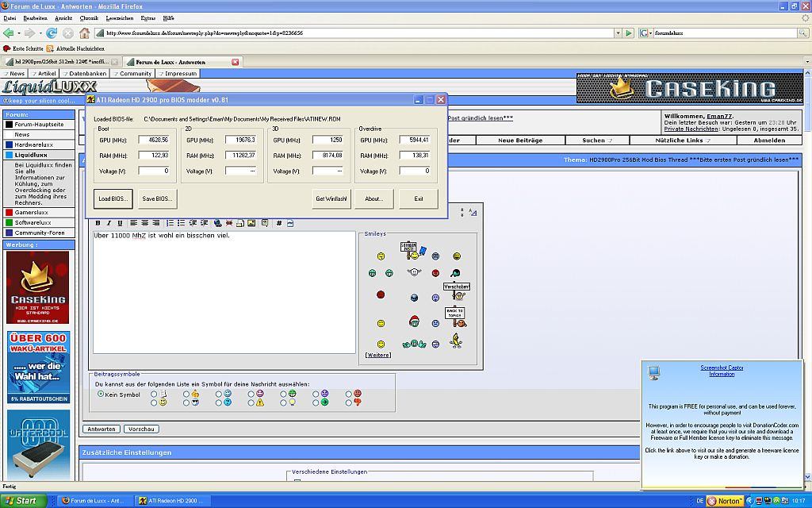The image size is (812, 508).
Task: Open Firefox Datei menu
Action: click(x=10, y=18)
